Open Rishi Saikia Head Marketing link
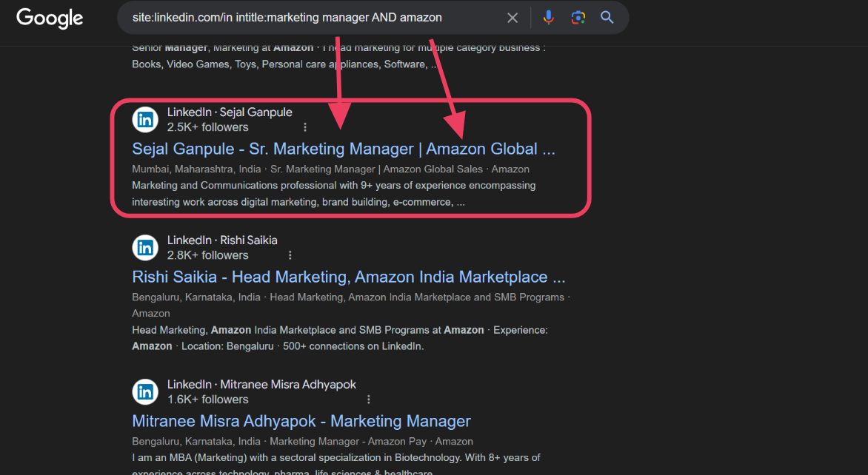 349,277
